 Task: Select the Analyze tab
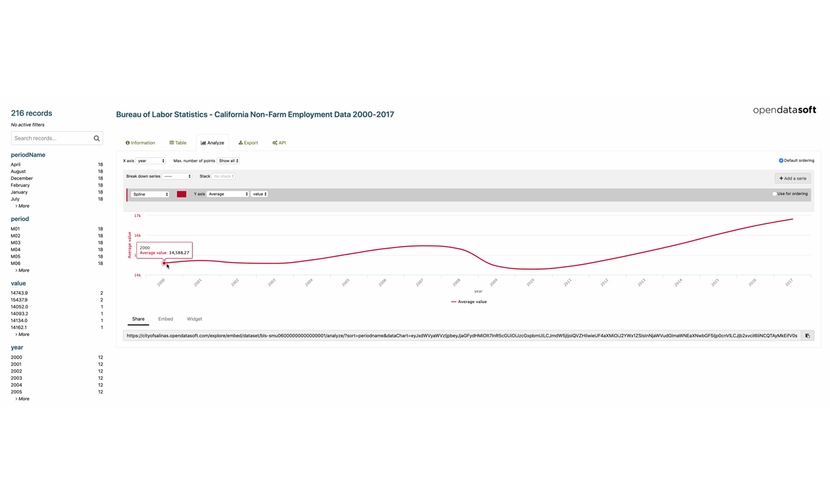pyautogui.click(x=212, y=143)
